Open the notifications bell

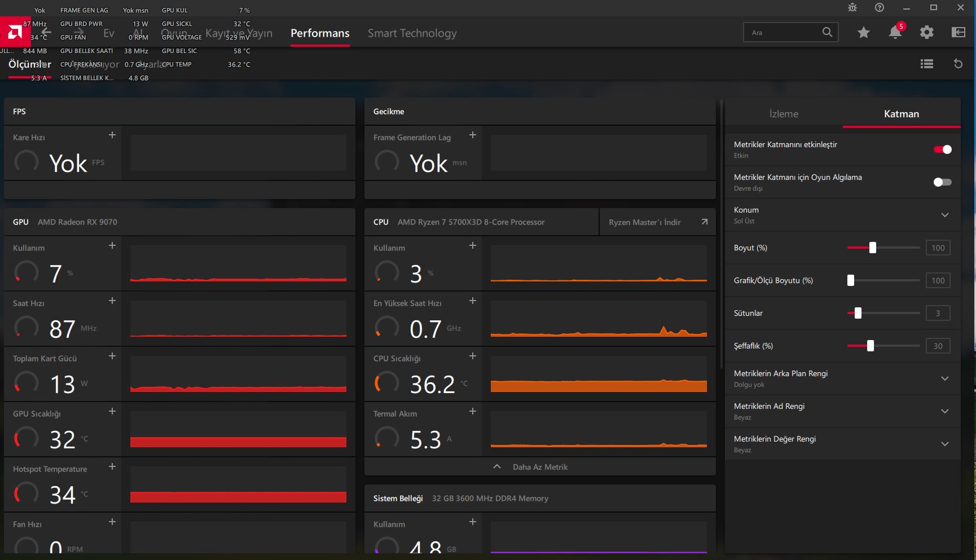(x=895, y=32)
